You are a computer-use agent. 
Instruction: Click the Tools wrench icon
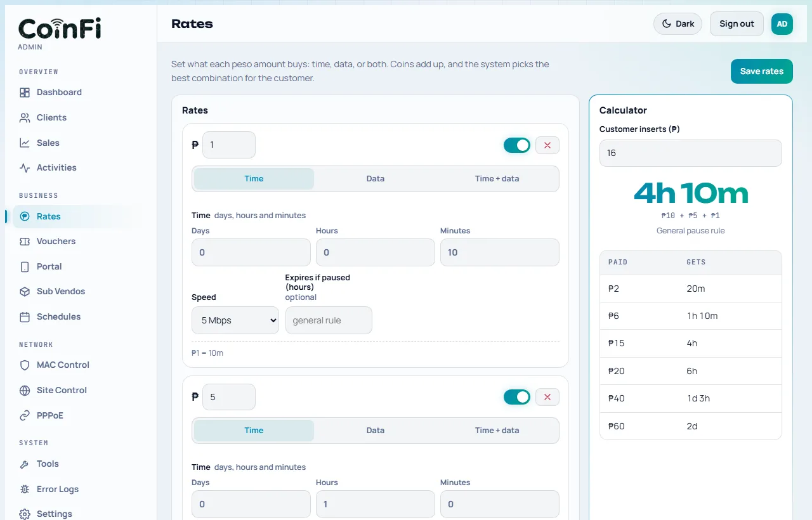pyautogui.click(x=25, y=464)
